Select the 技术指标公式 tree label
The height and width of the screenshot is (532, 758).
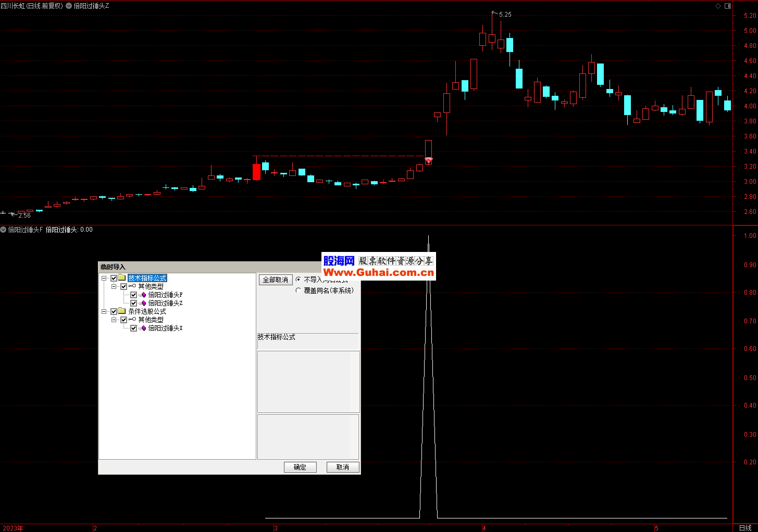click(147, 278)
